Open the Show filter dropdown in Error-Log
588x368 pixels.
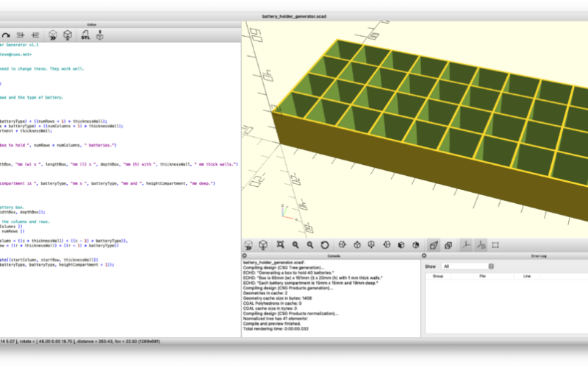point(467,266)
